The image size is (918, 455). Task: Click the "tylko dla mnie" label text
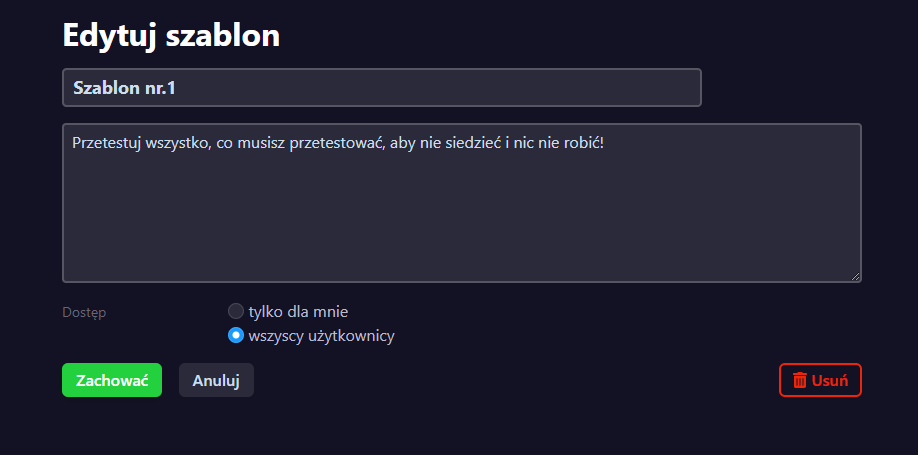298,311
